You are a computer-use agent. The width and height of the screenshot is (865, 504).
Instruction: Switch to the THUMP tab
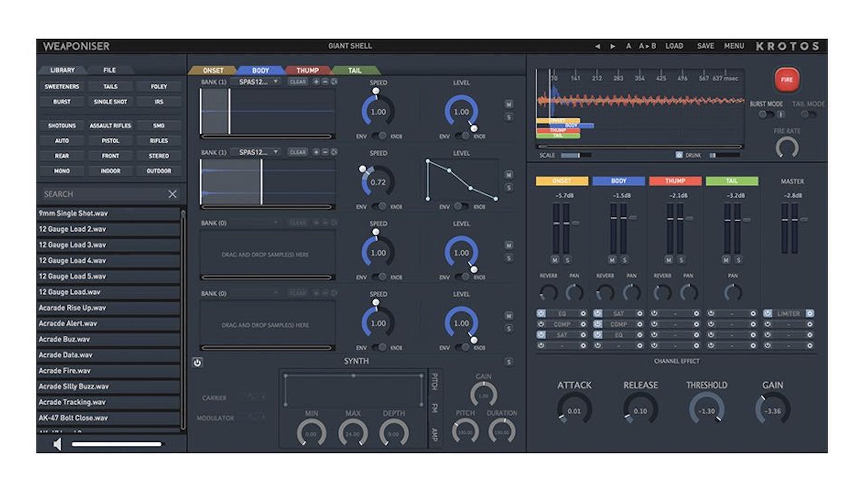tap(307, 71)
